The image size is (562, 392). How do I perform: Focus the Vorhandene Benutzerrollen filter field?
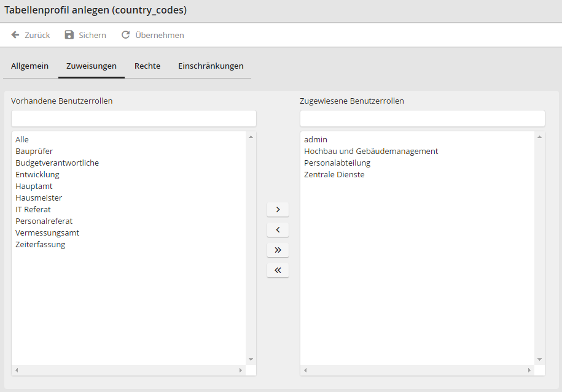[x=133, y=118]
